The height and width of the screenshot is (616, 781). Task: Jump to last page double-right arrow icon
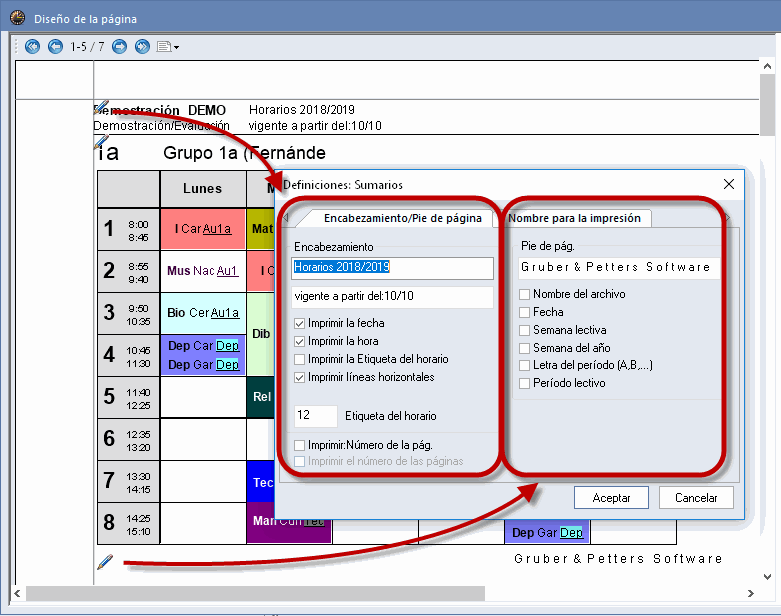click(142, 47)
